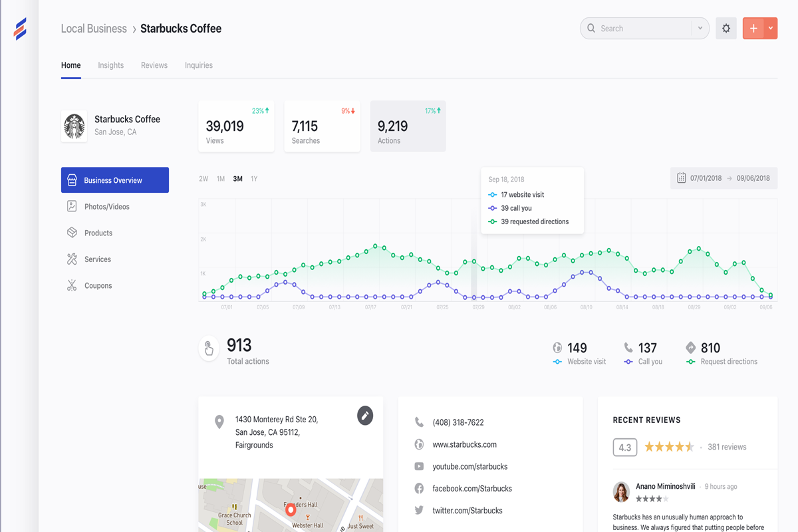Viewport: 798px width, 532px height.
Task: Toggle the Request directions legend series
Action: click(x=722, y=362)
